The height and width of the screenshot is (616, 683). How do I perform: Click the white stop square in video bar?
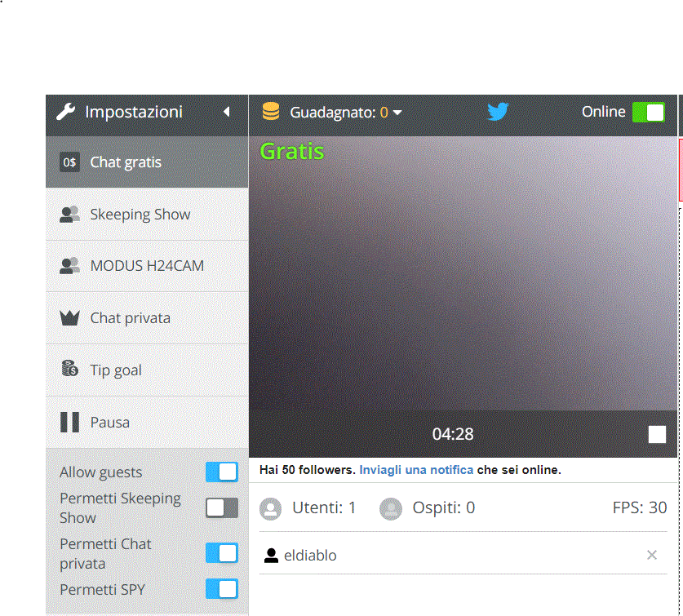[658, 434]
